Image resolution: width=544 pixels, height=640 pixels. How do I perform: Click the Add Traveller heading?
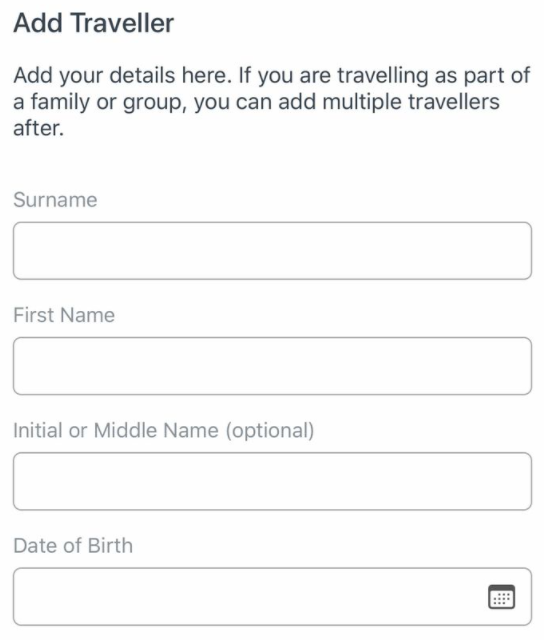(x=93, y=23)
